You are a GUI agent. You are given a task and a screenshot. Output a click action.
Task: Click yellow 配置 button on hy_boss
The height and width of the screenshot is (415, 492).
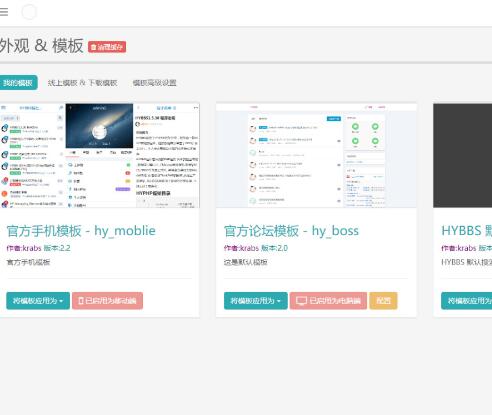coord(383,301)
